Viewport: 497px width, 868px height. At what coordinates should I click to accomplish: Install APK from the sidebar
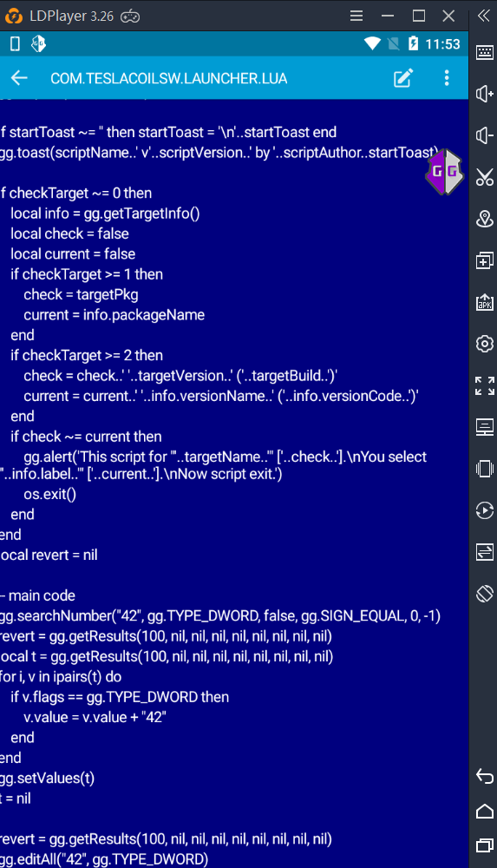(485, 302)
